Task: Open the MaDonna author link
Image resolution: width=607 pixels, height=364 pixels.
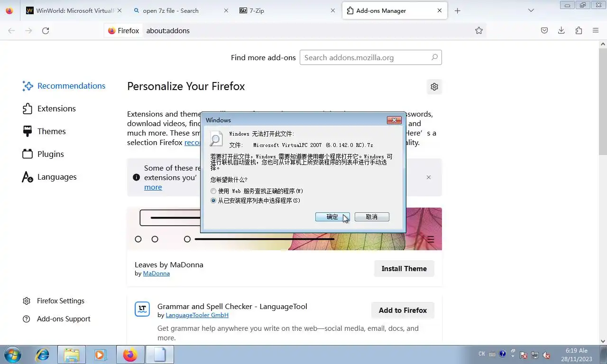Action: tap(156, 273)
